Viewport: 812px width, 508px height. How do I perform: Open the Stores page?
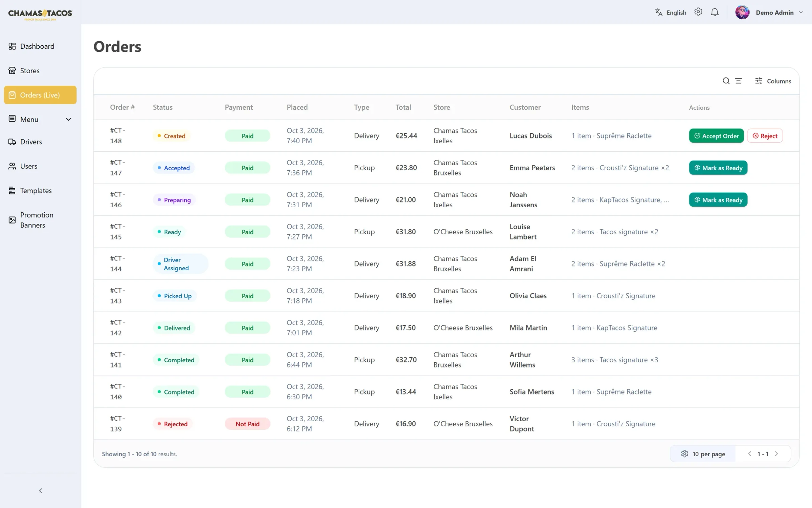pos(40,70)
